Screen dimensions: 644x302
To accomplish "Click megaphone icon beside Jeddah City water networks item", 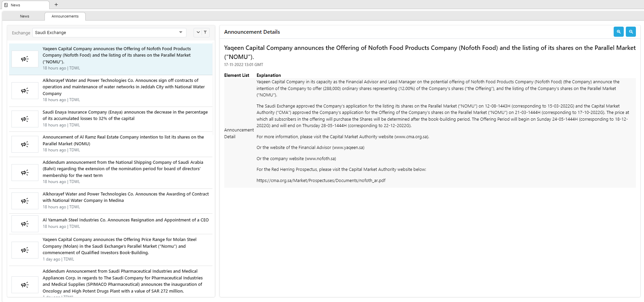I will (x=25, y=91).
